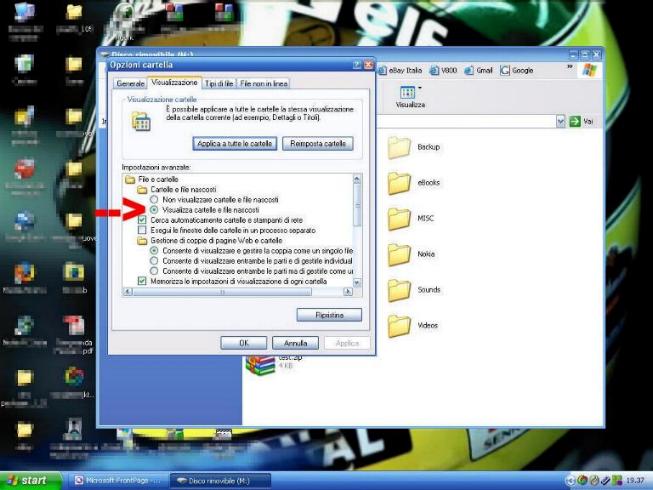The height and width of the screenshot is (490, 653).
Task: Click the Explorer address bar field
Action: click(466, 121)
